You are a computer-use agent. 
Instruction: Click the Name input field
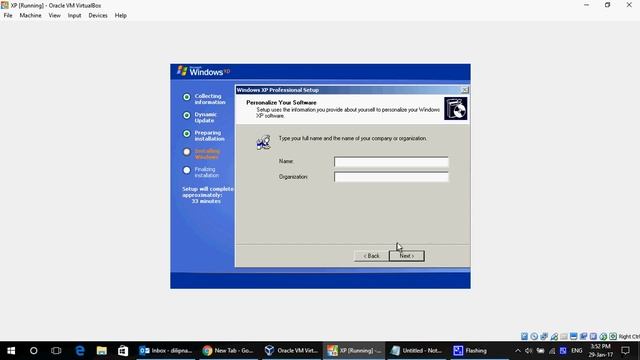click(x=391, y=162)
